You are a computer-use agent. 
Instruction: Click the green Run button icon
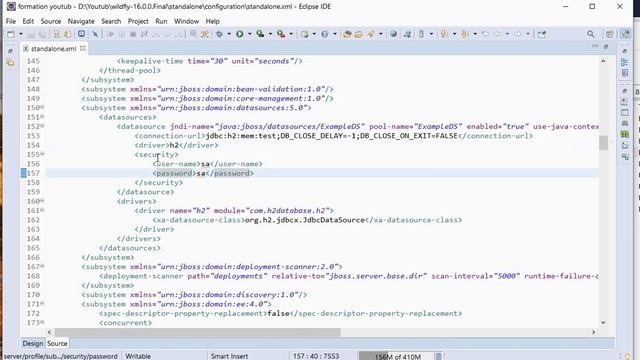[240, 34]
